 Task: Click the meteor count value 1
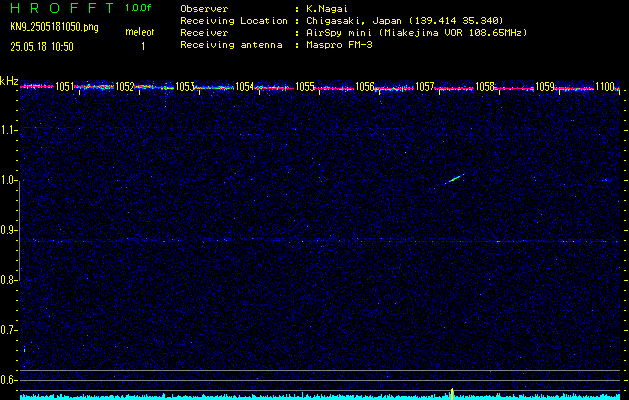(142, 47)
